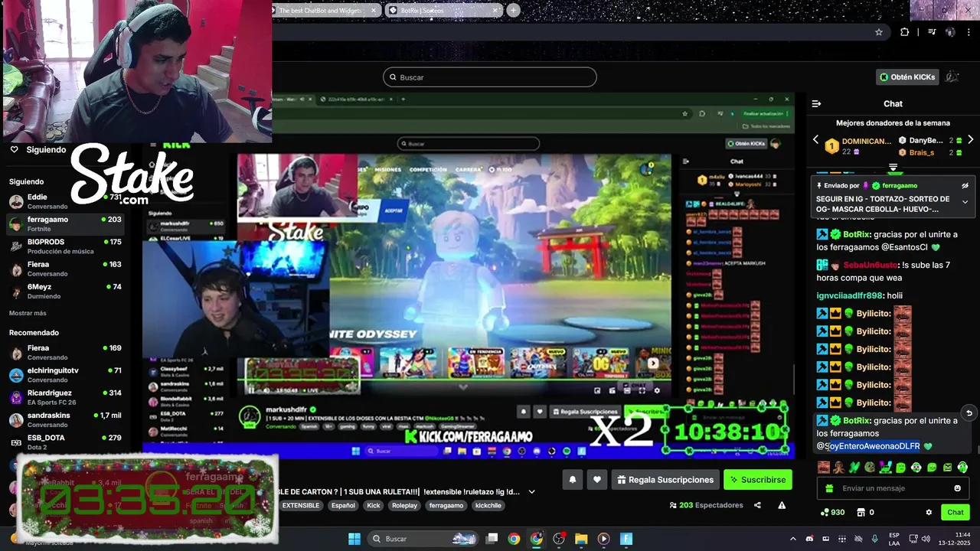Open a new browser tab
980x551 pixels.
[x=513, y=11]
